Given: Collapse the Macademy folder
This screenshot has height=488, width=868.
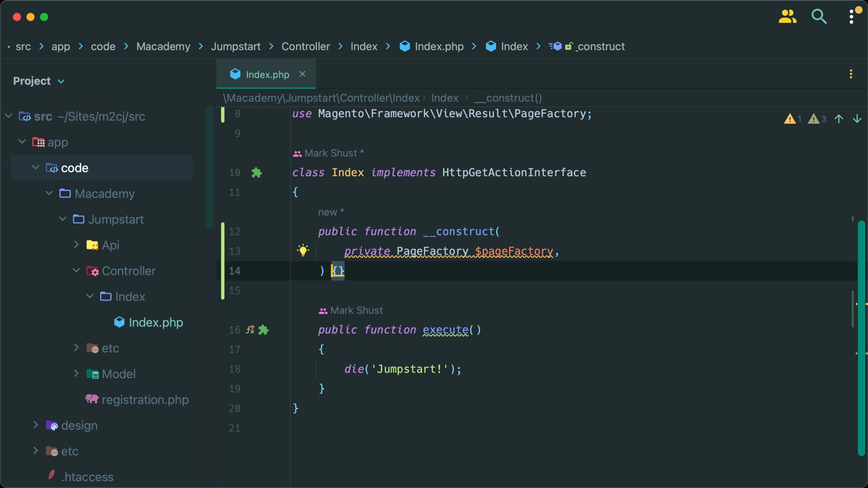Looking at the screenshot, I should point(48,193).
